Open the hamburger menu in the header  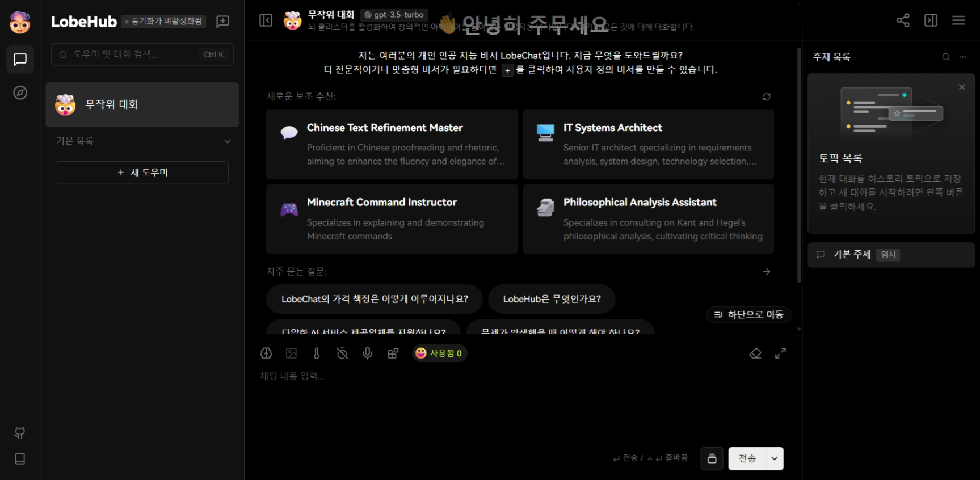point(958,20)
